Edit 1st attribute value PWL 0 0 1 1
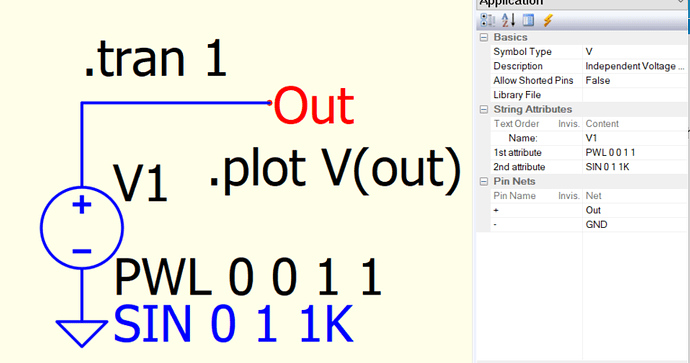Image resolution: width=690 pixels, height=363 pixels. pos(635,153)
